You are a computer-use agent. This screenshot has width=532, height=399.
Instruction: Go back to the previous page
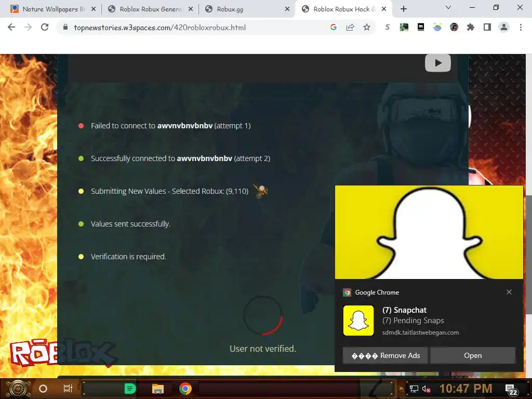coord(11,27)
